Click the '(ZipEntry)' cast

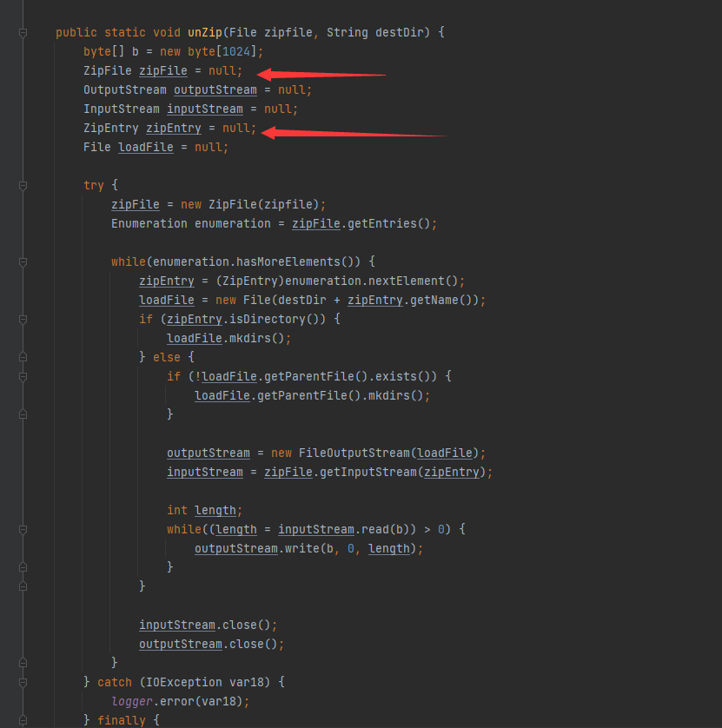(x=250, y=281)
